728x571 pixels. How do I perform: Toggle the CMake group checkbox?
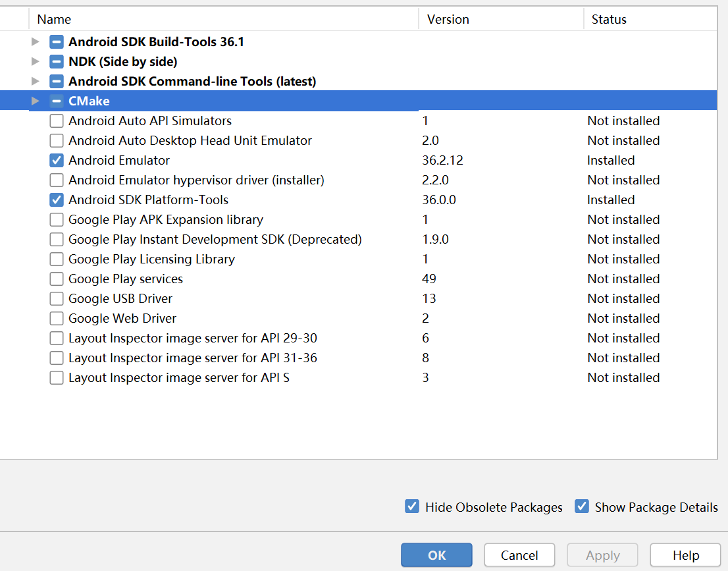point(57,101)
